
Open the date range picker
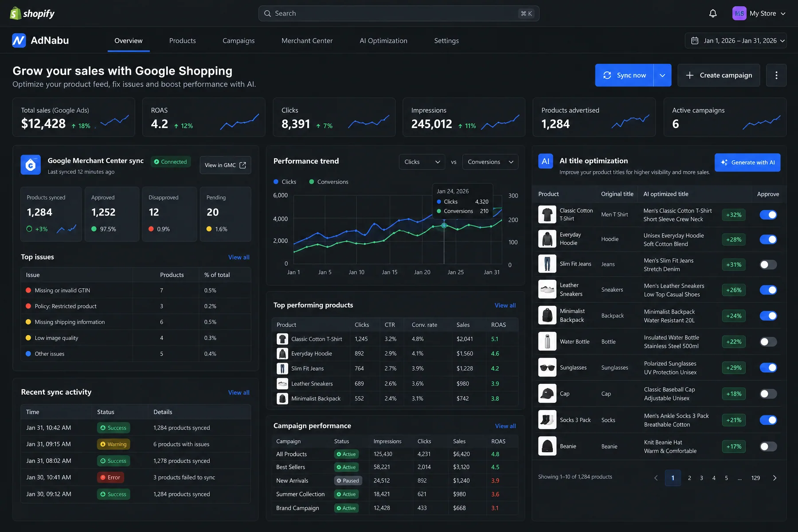pyautogui.click(x=736, y=40)
